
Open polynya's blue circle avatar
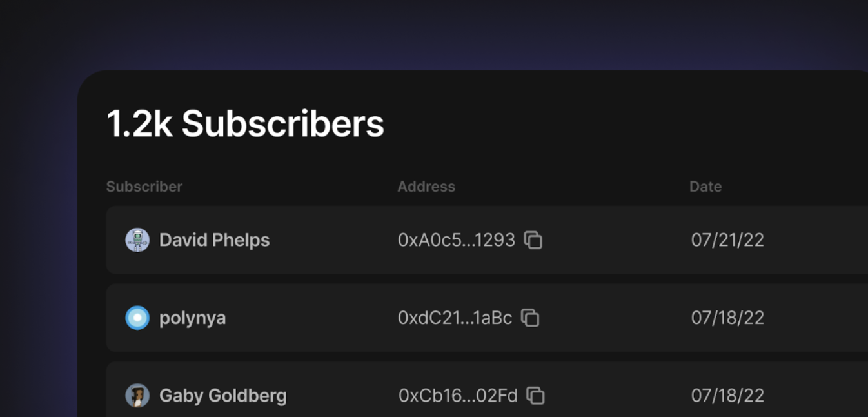point(137,318)
